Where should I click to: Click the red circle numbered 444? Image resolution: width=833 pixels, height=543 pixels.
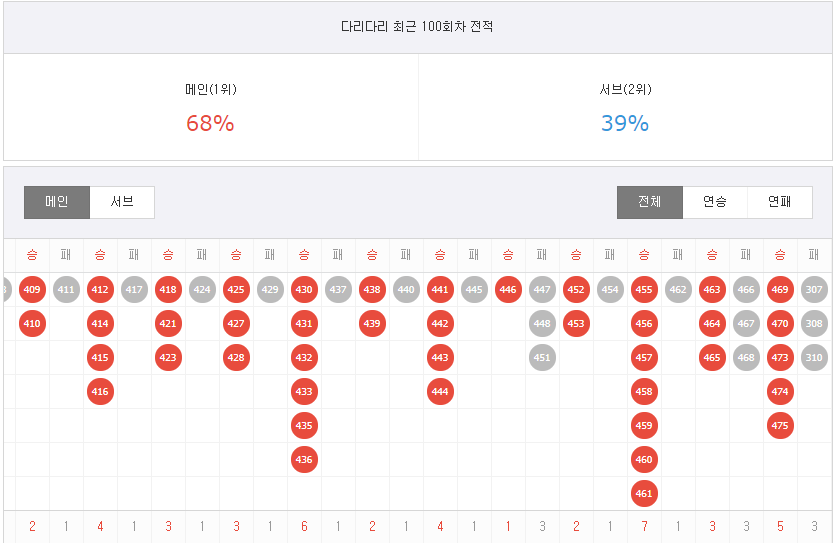[440, 392]
